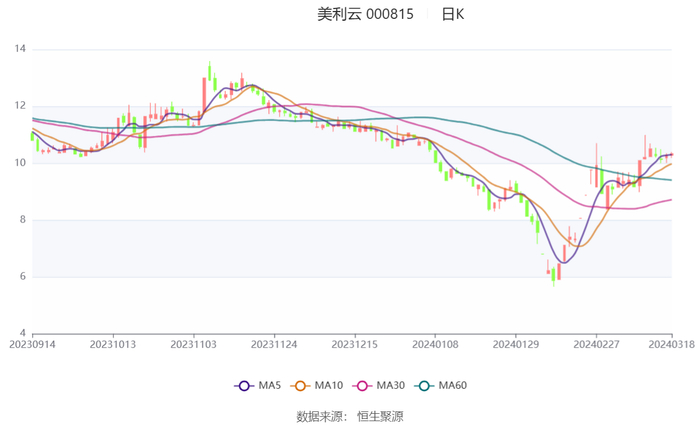Click the 数据来源 label
700x426 pixels.
tap(320, 416)
